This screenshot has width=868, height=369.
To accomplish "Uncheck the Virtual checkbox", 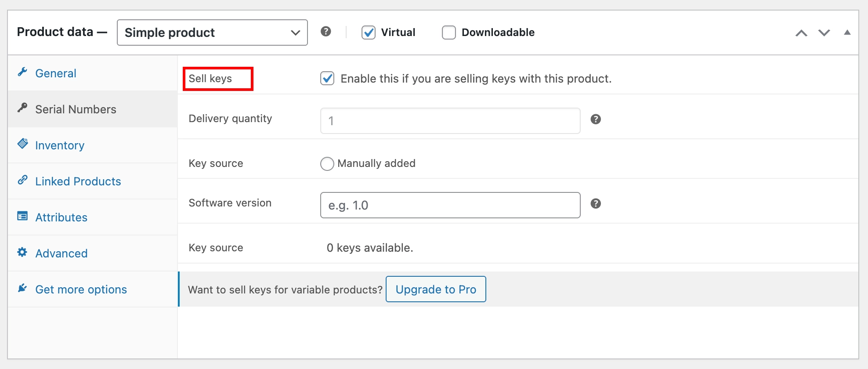I will pyautogui.click(x=368, y=33).
